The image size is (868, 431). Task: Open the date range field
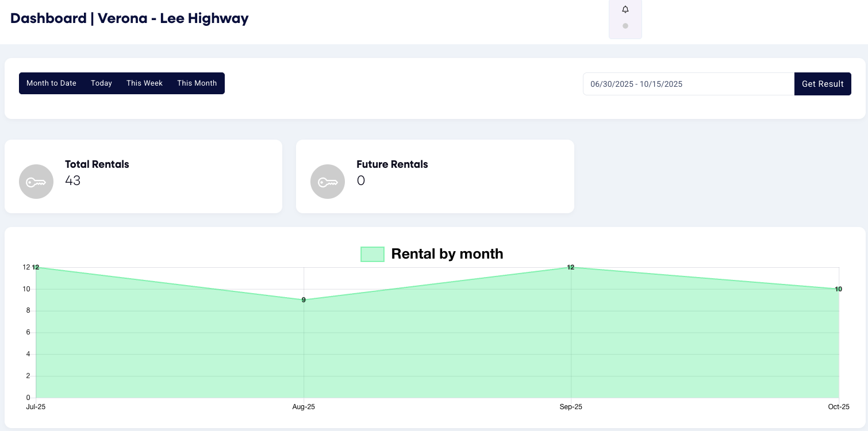coord(688,84)
